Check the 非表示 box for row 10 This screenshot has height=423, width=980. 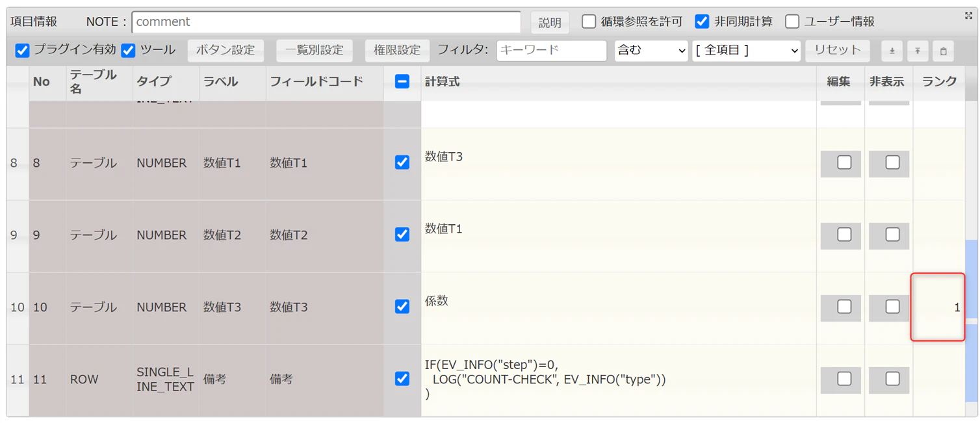(x=892, y=307)
